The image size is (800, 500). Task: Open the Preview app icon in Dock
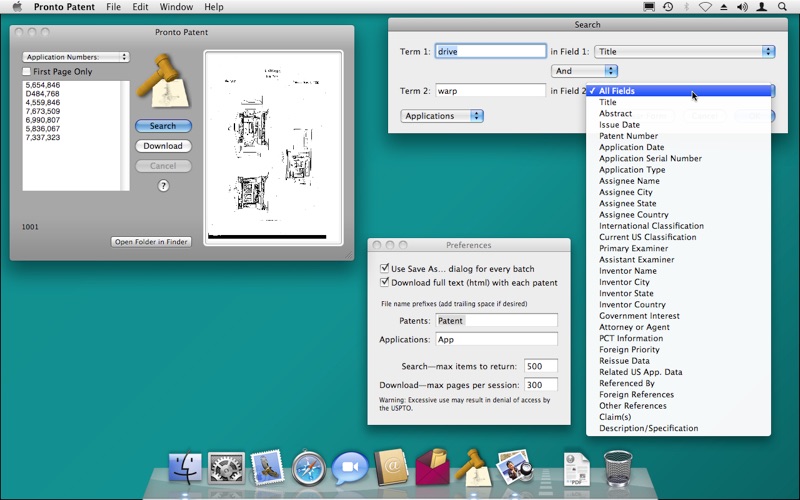pyautogui.click(x=514, y=467)
